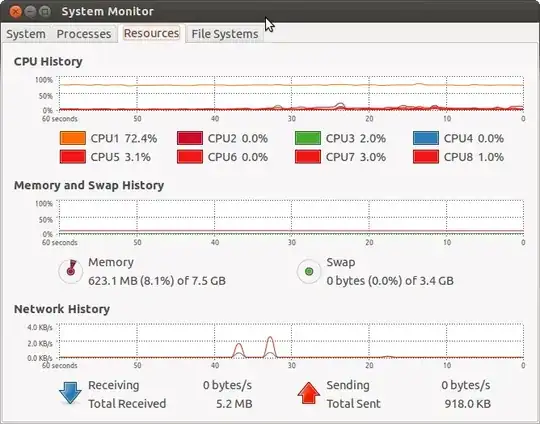This screenshot has width=540, height=424.
Task: Click the Memory pie color icon
Action: click(x=71, y=271)
